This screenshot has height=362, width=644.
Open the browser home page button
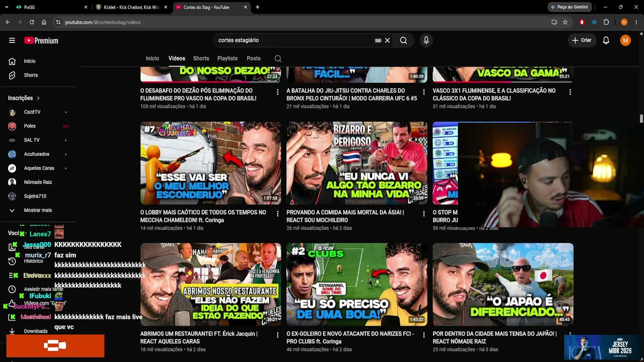click(44, 22)
